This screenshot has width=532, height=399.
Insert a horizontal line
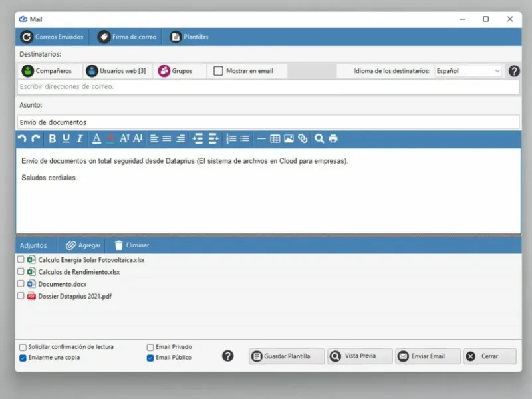click(x=261, y=138)
